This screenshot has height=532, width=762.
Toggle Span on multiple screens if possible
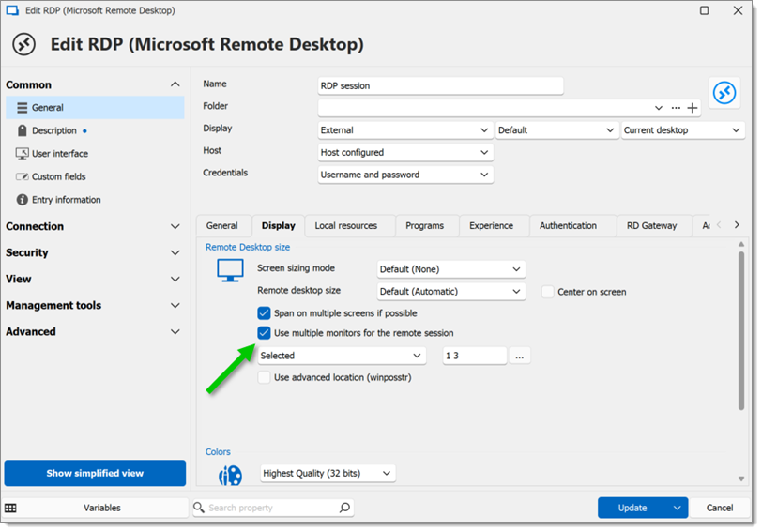point(264,313)
